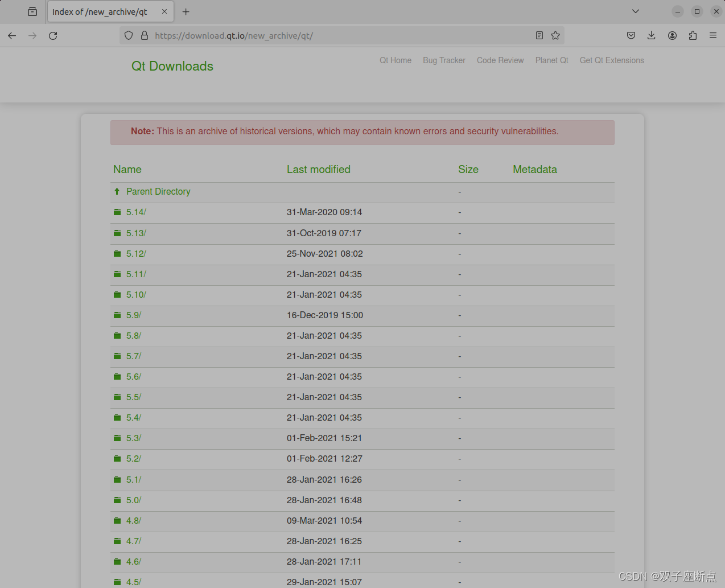Open the Code Review nav link
Screen dimensions: 725x588
[500, 60]
